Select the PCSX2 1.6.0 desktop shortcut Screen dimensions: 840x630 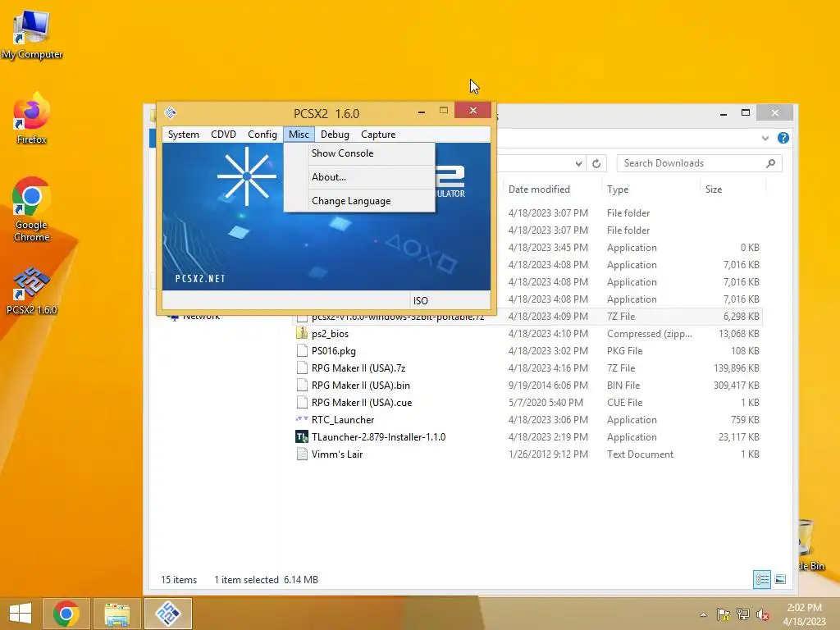32,291
